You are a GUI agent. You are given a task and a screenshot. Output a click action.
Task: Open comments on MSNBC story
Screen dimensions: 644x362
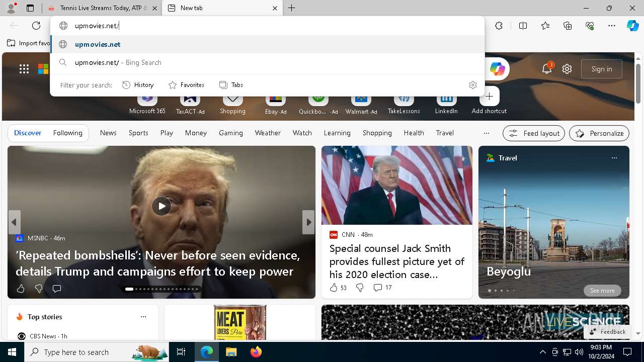57,289
